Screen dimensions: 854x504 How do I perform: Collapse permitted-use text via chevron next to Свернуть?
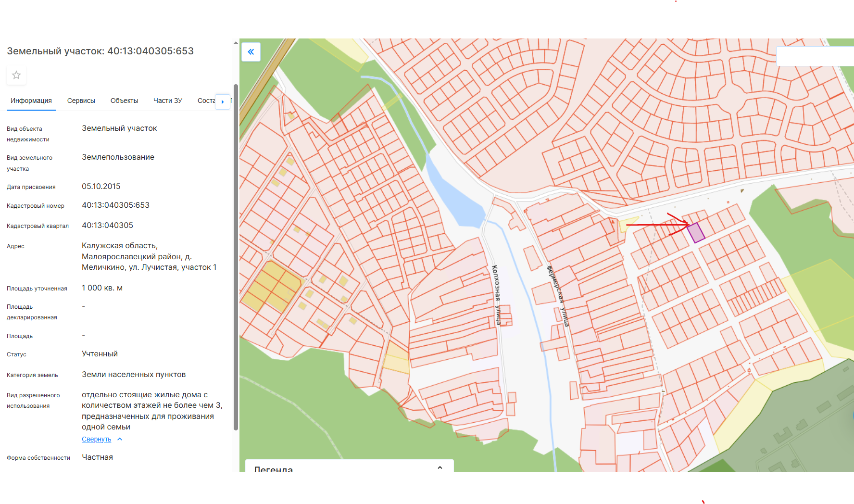pos(120,439)
